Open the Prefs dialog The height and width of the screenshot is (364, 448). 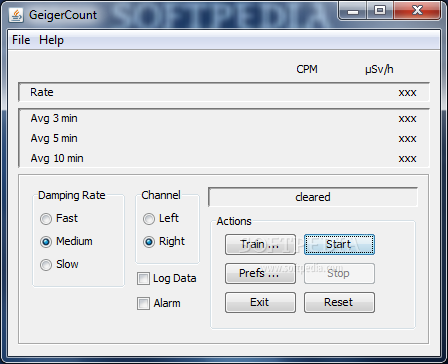(260, 273)
